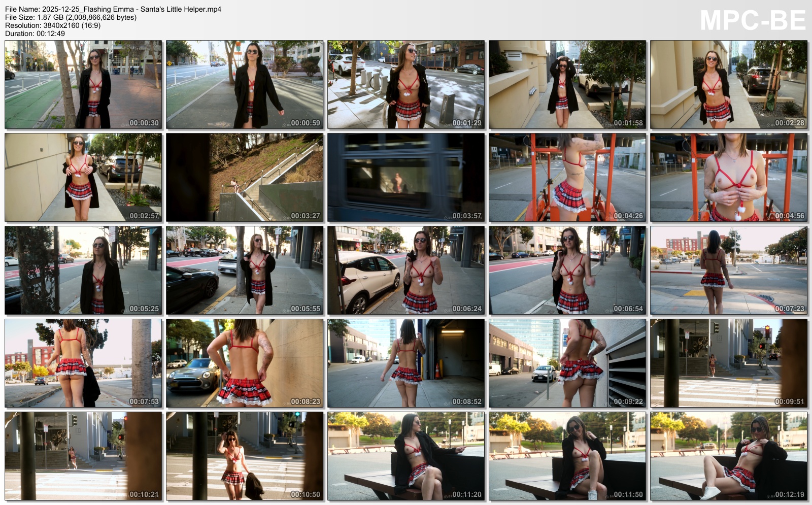Open the frame at 00:01:29

[406, 85]
